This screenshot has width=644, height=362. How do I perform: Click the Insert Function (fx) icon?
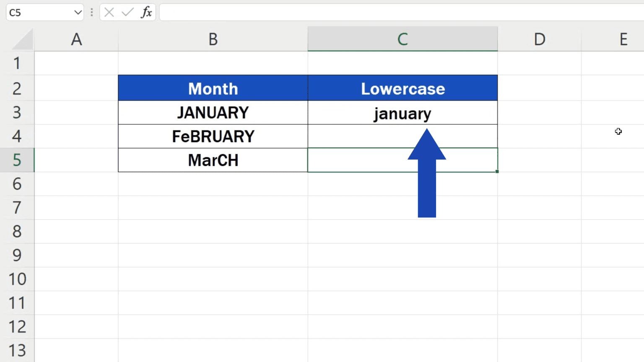click(x=147, y=12)
